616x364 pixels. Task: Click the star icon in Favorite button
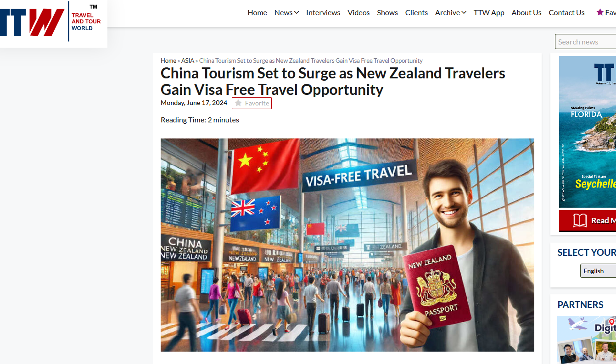tap(238, 103)
